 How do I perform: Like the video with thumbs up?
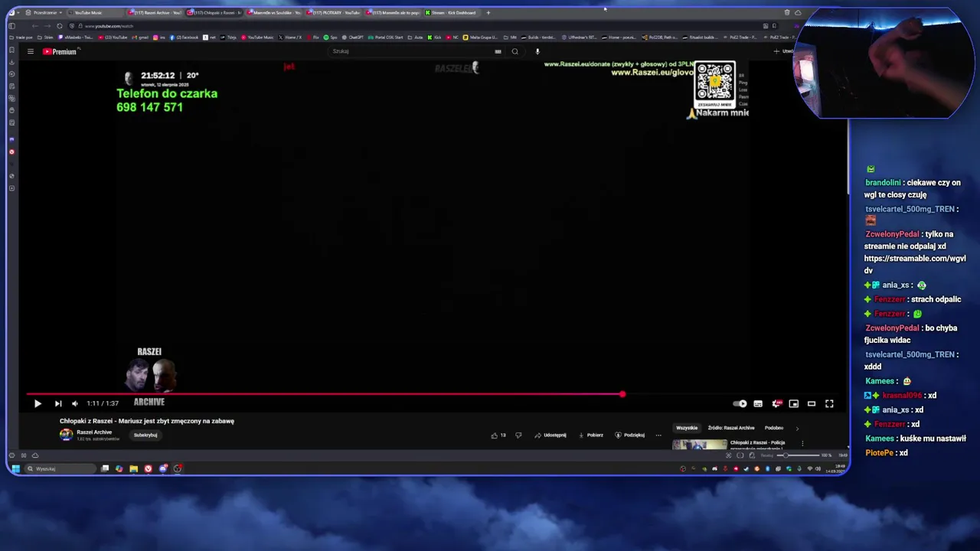pyautogui.click(x=498, y=435)
